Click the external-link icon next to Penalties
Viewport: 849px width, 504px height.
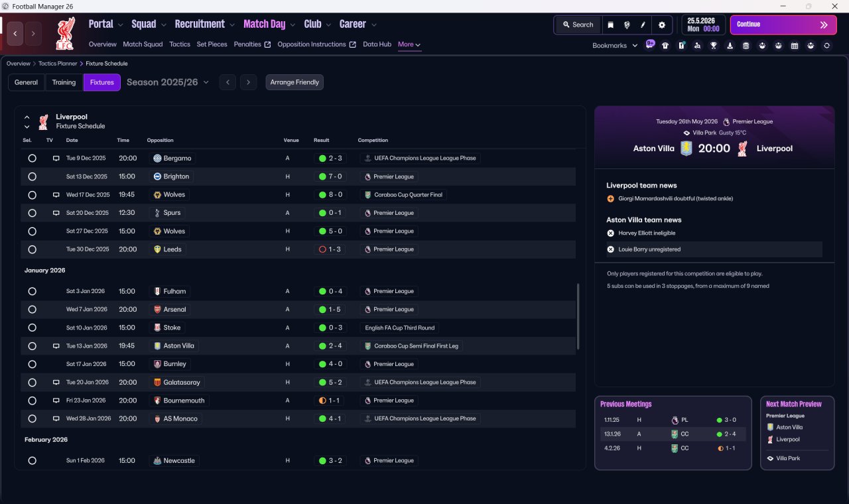(267, 44)
